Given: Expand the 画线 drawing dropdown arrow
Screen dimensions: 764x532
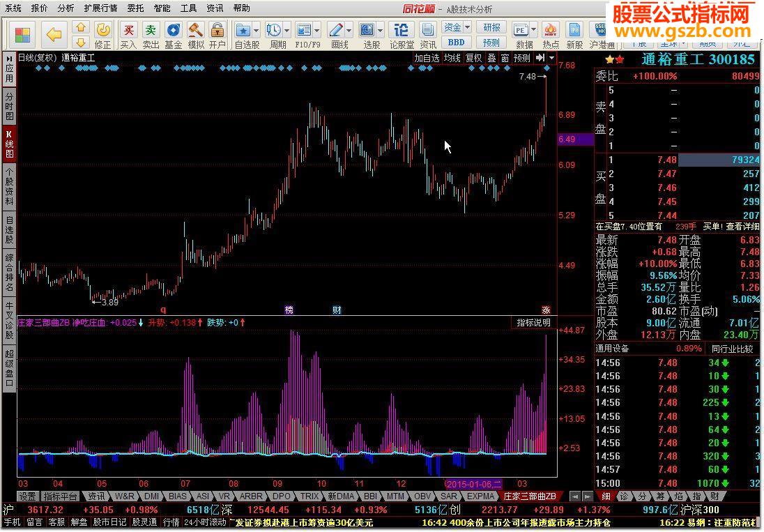Looking at the screenshot, I should 349,30.
